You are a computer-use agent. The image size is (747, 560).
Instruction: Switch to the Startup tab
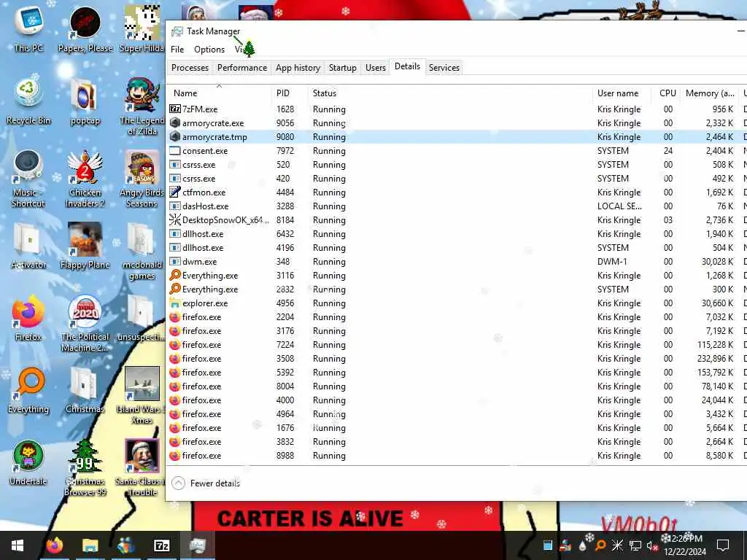(343, 68)
